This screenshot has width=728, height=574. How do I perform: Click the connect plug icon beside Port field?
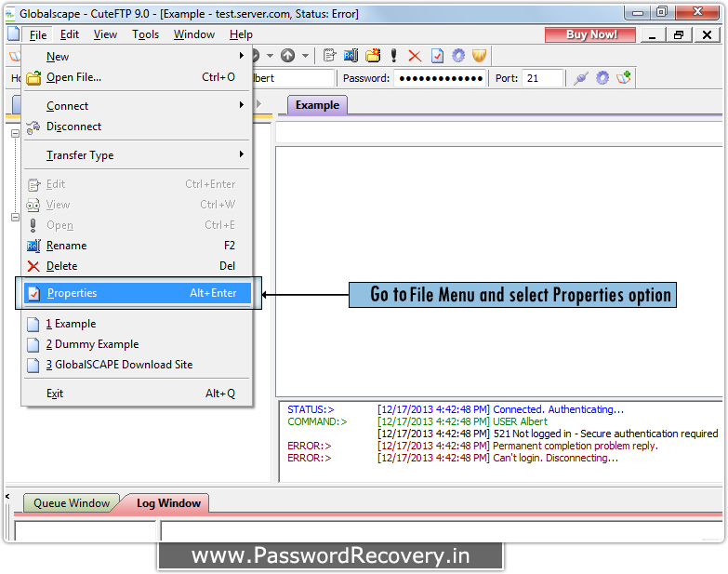pyautogui.click(x=581, y=78)
